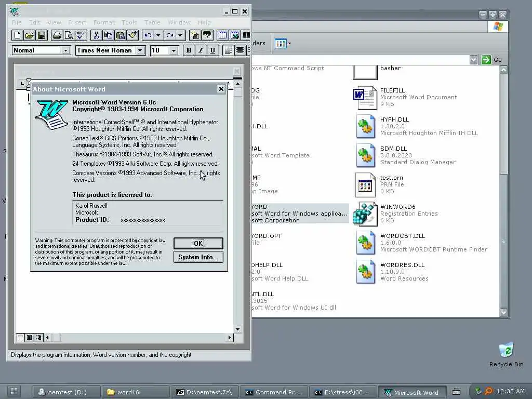Select the SDM.DLL file icon
The height and width of the screenshot is (399, 532).
click(365, 156)
